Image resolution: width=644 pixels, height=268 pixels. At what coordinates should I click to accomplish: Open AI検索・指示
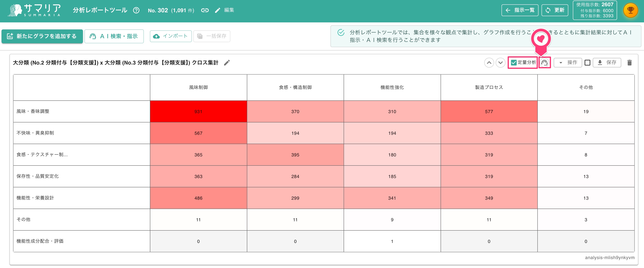(x=114, y=36)
